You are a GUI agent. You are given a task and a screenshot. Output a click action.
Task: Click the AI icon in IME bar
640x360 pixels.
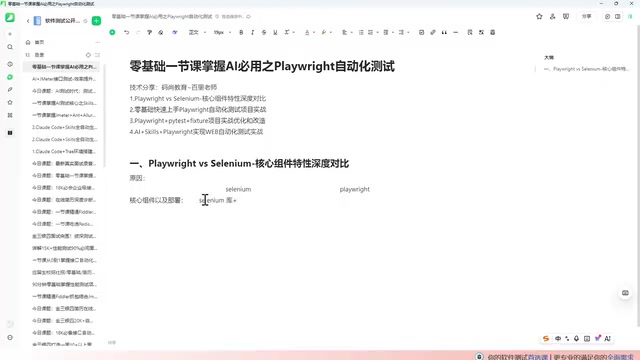coord(607,338)
